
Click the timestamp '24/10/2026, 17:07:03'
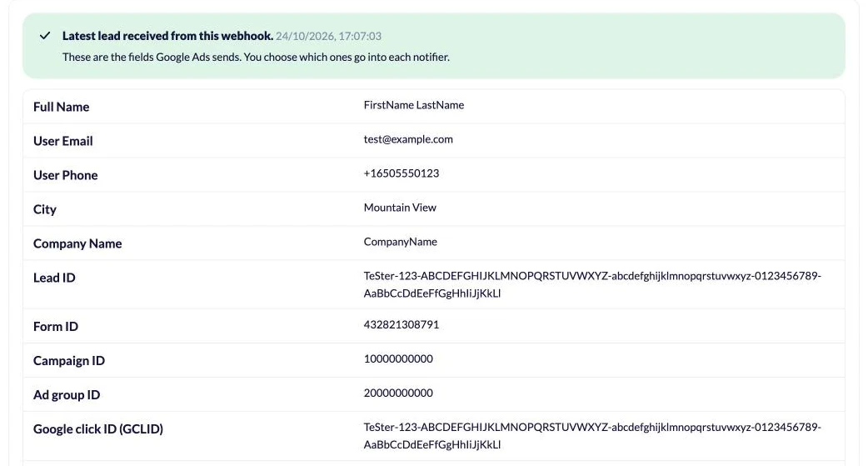click(329, 36)
